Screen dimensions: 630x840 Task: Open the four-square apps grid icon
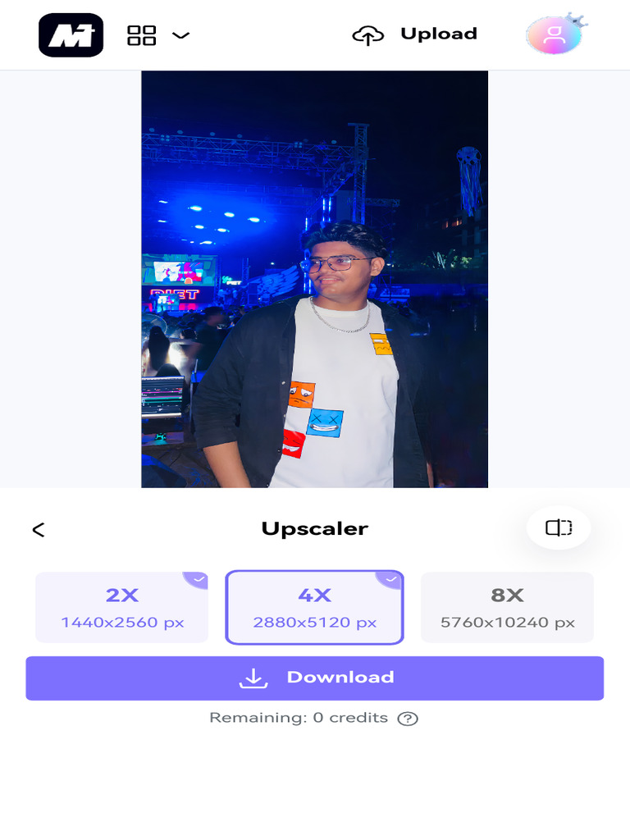click(x=141, y=35)
